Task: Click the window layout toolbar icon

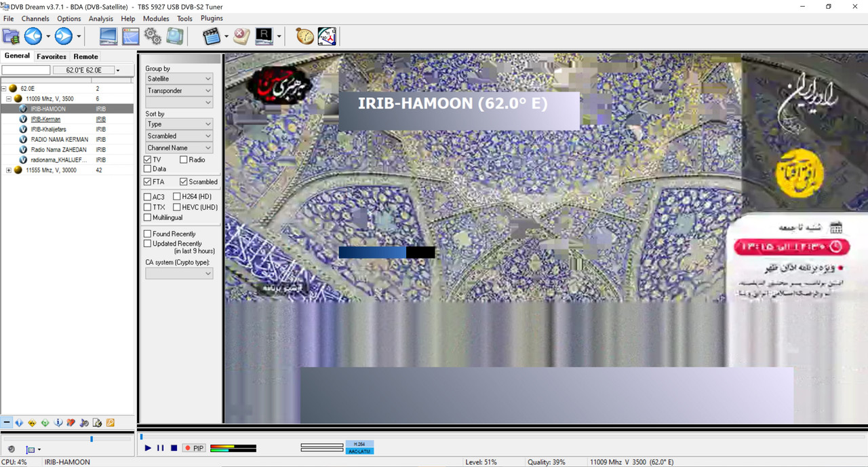Action: pyautogui.click(x=130, y=36)
